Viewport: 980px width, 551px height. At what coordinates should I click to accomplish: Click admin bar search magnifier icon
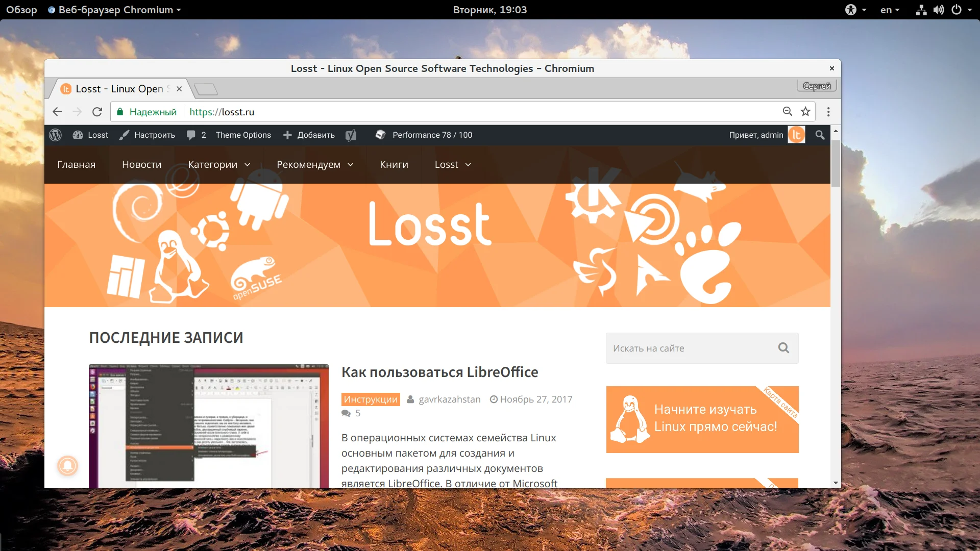pyautogui.click(x=820, y=135)
